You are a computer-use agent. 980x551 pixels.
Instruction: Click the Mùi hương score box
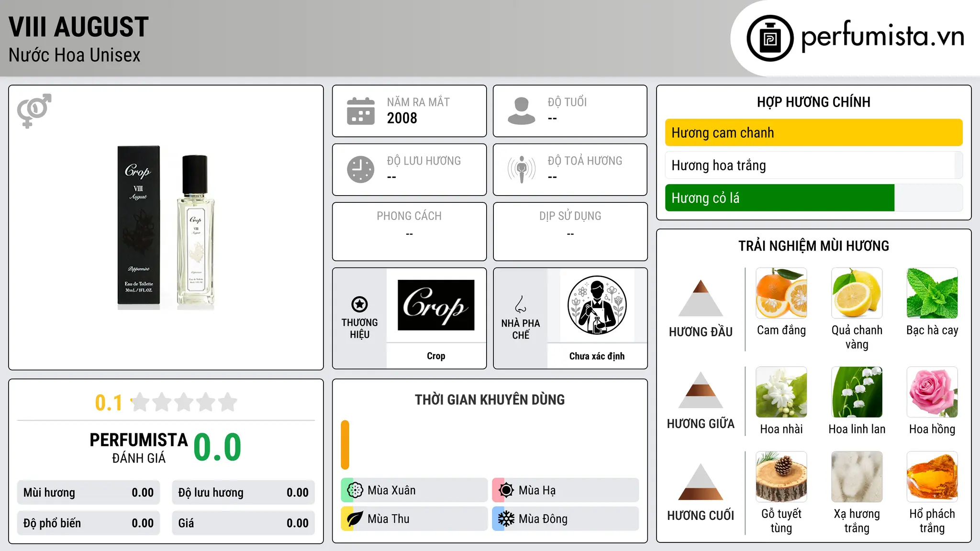pyautogui.click(x=89, y=493)
